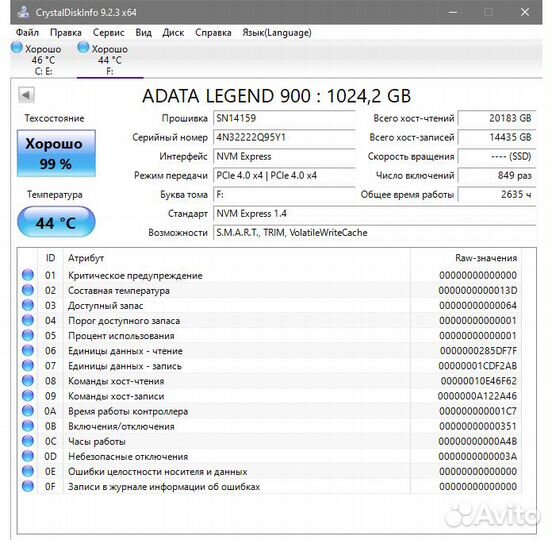The width and height of the screenshot is (552, 540).
Task: Select Записи в журнале информации об ошибках row
Action: click(270, 486)
